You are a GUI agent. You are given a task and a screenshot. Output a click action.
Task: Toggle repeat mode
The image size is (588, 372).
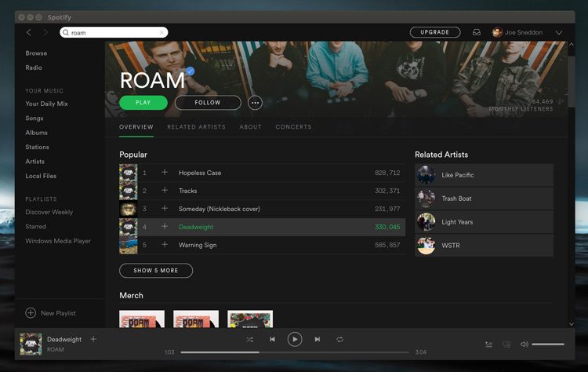(339, 339)
